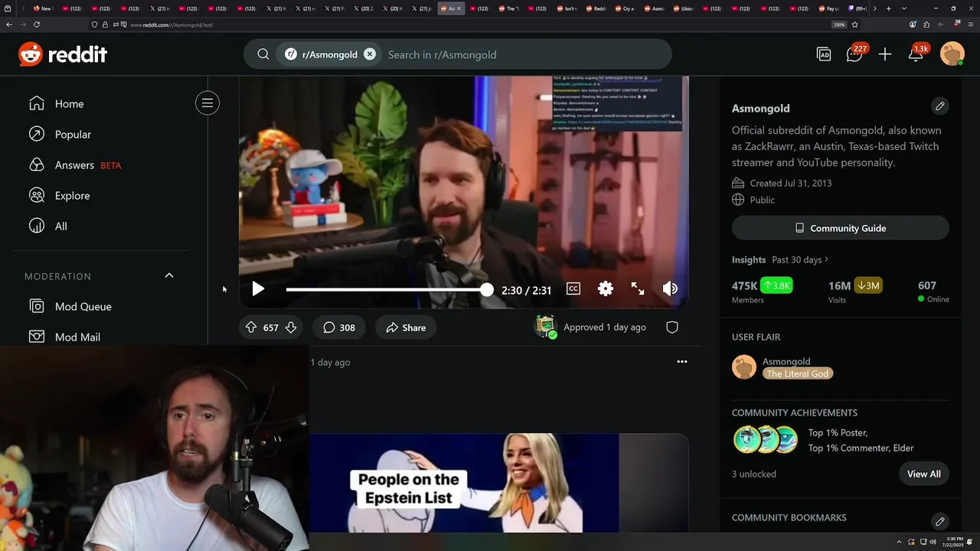Click the Asmongold flair avatar
980x551 pixels.
[744, 367]
